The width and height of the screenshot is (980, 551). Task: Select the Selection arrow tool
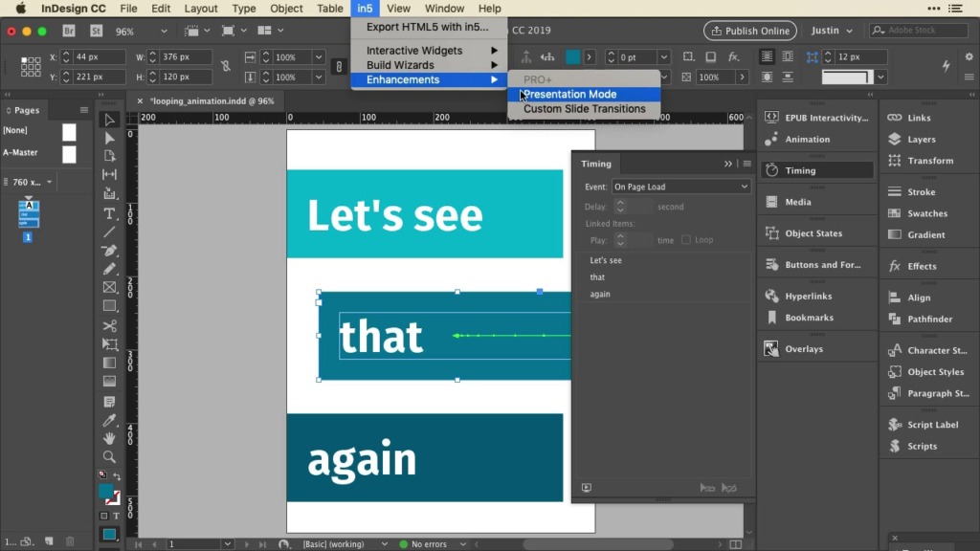(x=109, y=120)
